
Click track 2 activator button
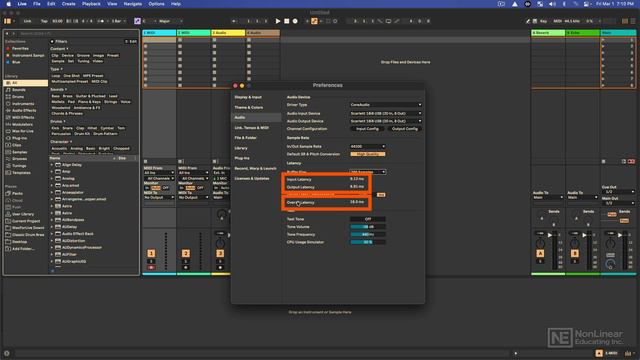point(186,253)
